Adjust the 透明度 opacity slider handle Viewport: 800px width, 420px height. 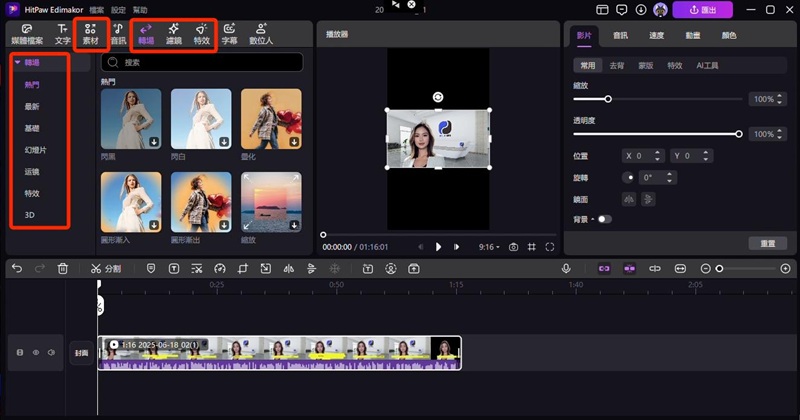(739, 133)
